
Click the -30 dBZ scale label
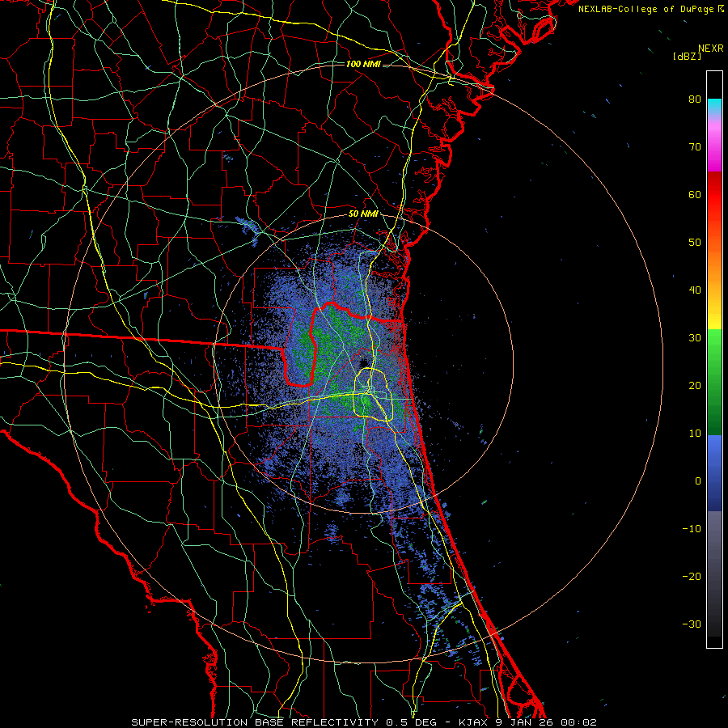click(692, 624)
